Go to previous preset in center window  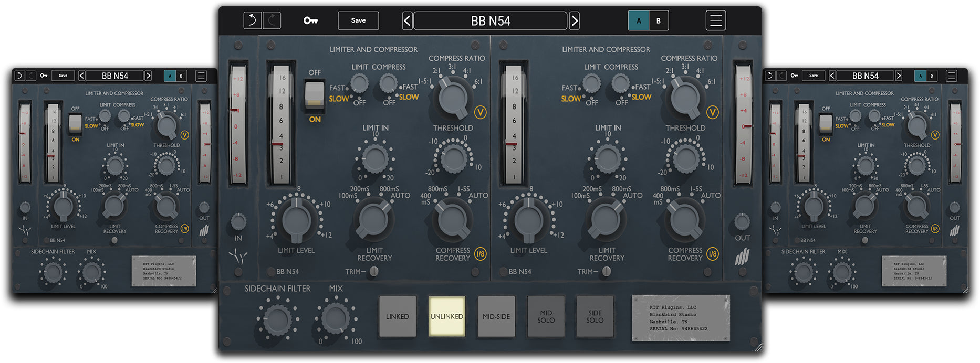[x=408, y=21]
